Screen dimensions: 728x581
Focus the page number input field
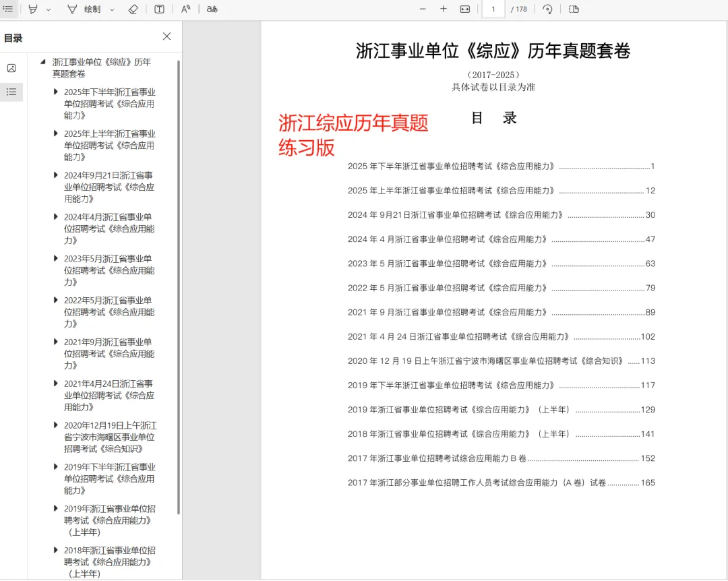pyautogui.click(x=493, y=9)
